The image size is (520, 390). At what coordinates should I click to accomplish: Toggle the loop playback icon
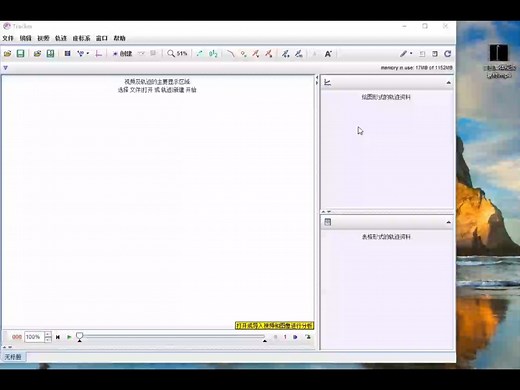pos(308,337)
